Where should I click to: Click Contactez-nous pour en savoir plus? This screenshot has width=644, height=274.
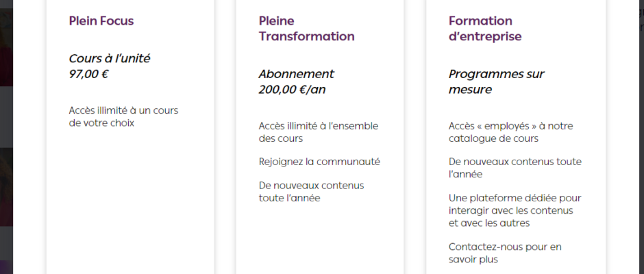pyautogui.click(x=505, y=253)
